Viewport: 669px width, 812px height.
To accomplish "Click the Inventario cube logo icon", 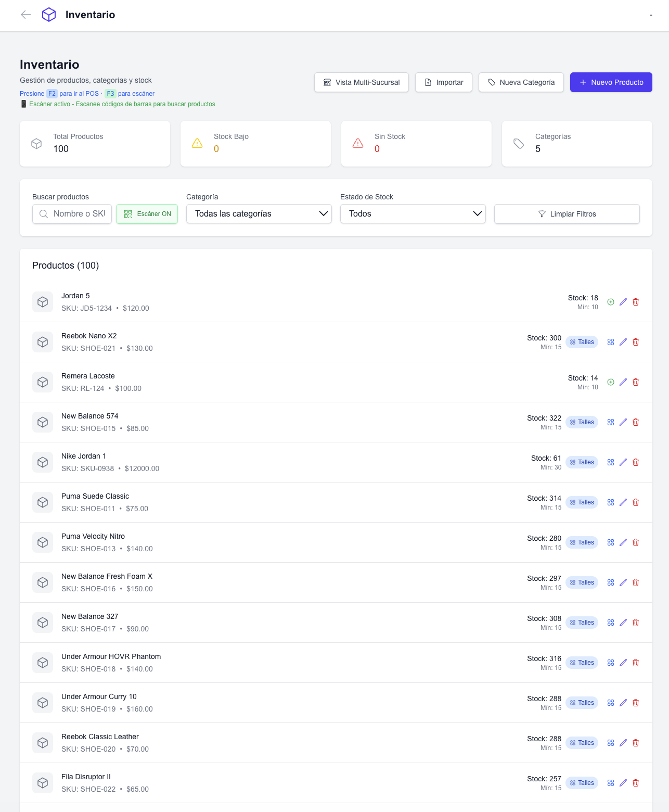I will tap(49, 15).
